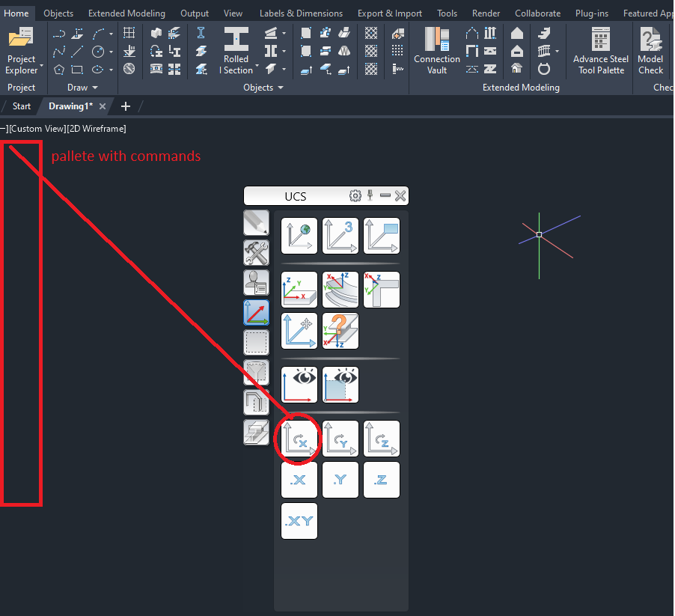The height and width of the screenshot is (616, 675).
Task: Switch to the Extended Modeling ribbon tab
Action: click(126, 12)
